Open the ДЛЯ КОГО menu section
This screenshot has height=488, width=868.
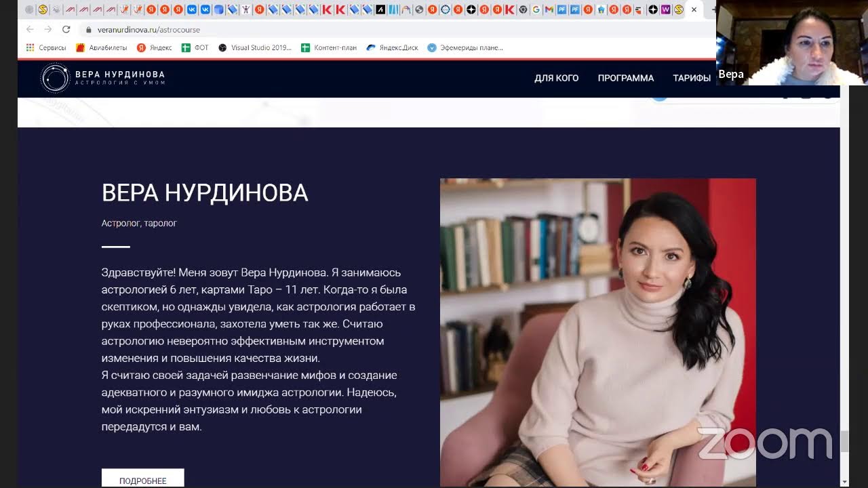(556, 78)
